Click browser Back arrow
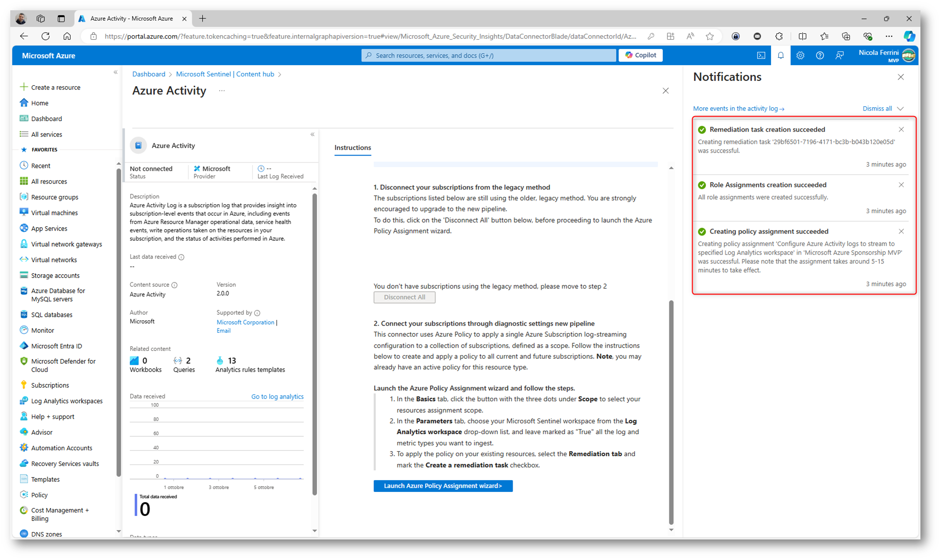Viewport: 941px width, 560px height. point(24,36)
